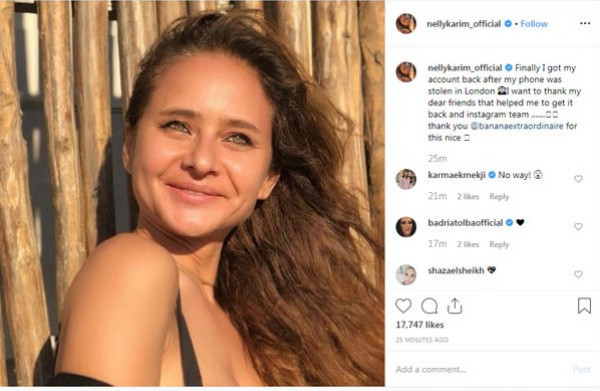Save the post with the bookmark icon
The height and width of the screenshot is (391, 600).
(584, 306)
